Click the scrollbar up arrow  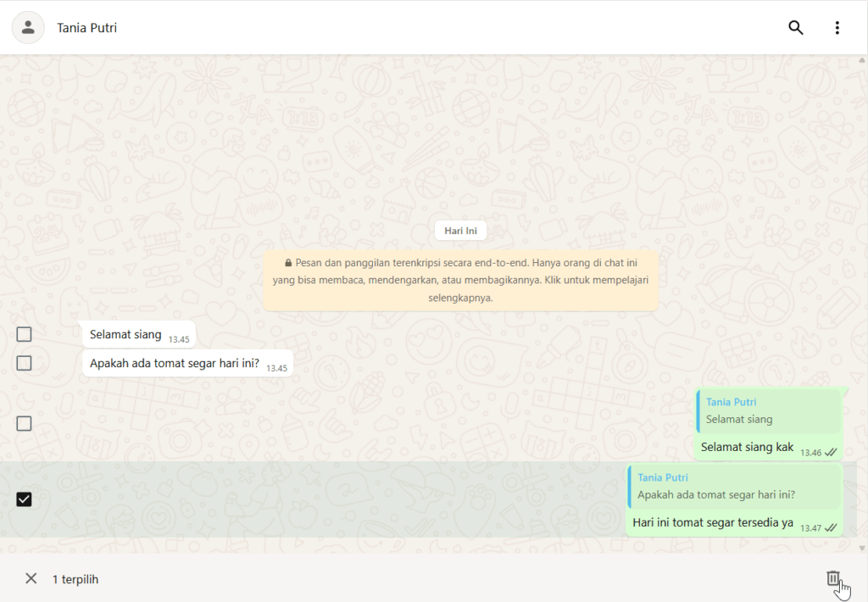pyautogui.click(x=862, y=60)
